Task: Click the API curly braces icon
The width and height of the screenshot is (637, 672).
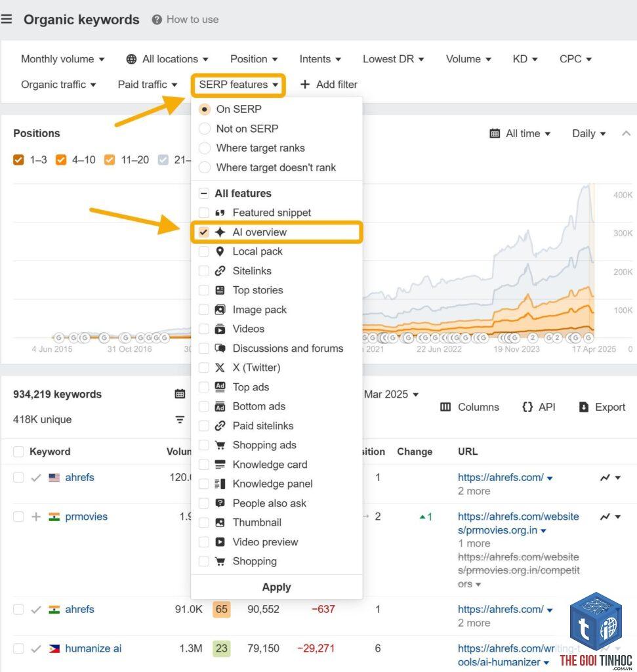Action: click(x=527, y=407)
